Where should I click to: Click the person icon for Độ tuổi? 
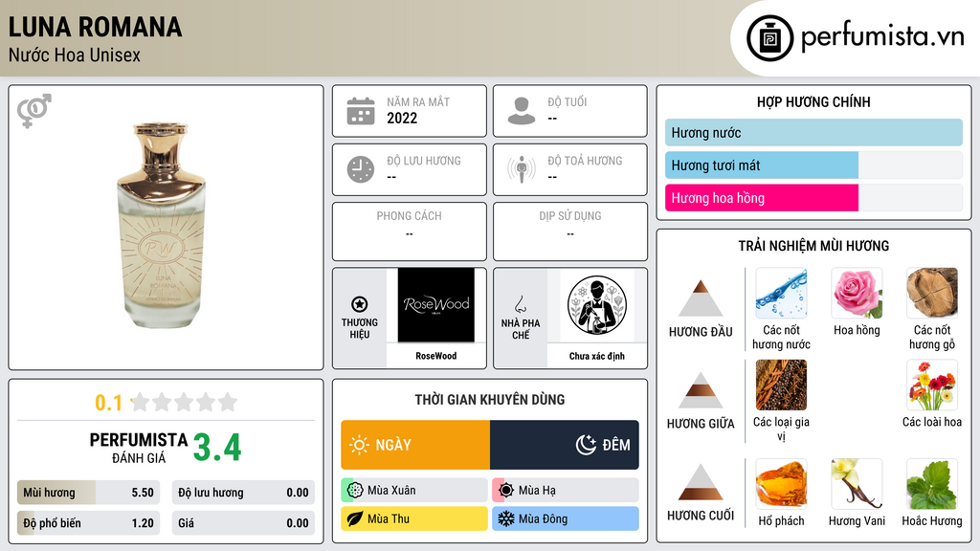[x=522, y=111]
